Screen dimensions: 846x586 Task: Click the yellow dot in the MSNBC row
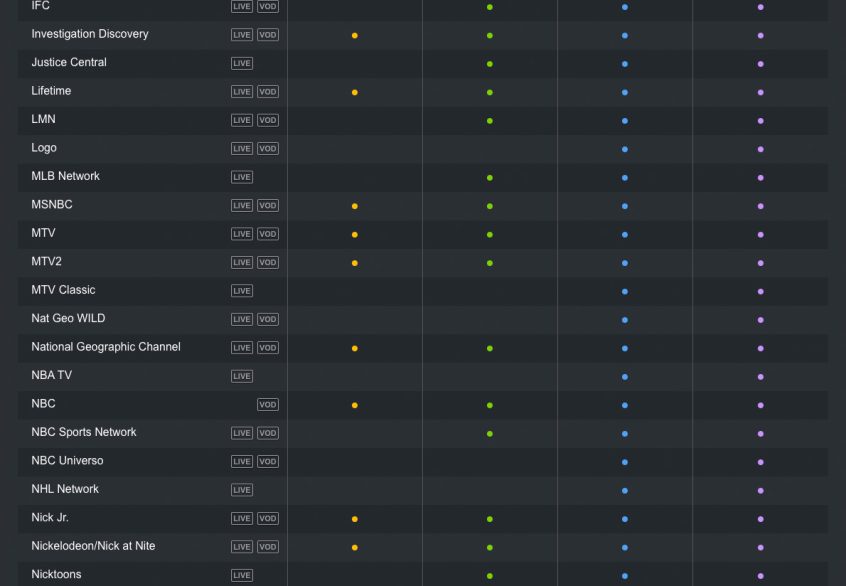tap(354, 206)
